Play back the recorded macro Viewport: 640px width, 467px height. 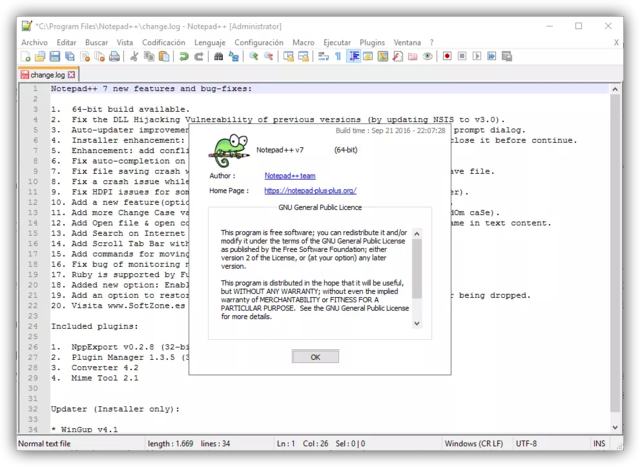[477, 56]
